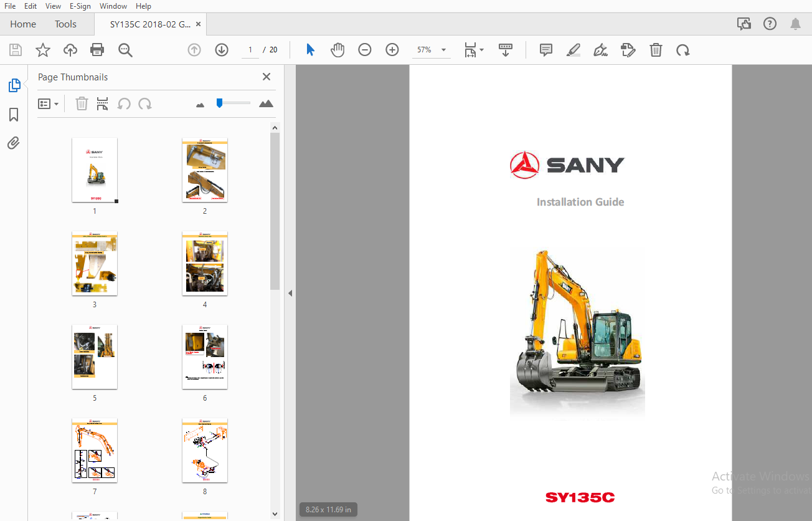Image resolution: width=812 pixels, height=521 pixels.
Task: Go to the next page with the down arrow
Action: tap(222, 50)
